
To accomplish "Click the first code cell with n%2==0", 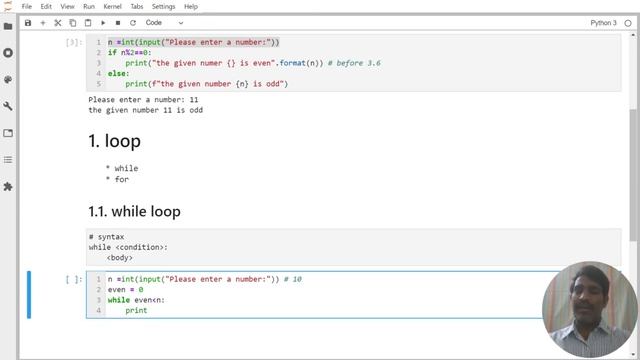I will 353,63.
